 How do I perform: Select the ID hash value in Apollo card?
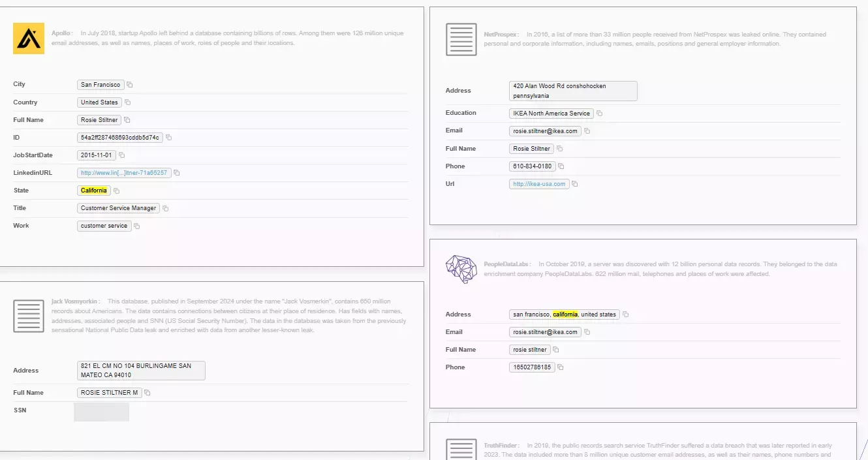point(120,138)
